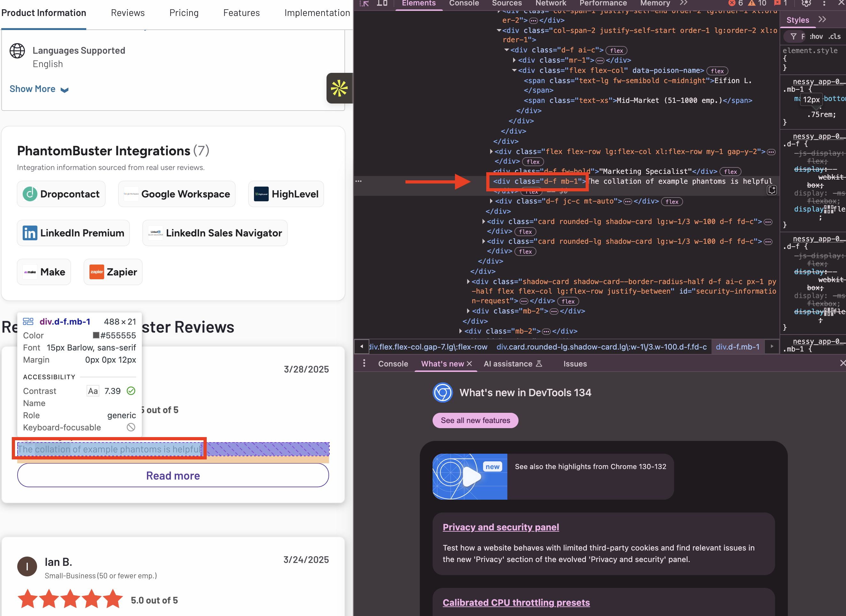Expand the flex-row my-1 gap-y-2 div
Image resolution: width=846 pixels, height=616 pixels.
click(x=491, y=151)
